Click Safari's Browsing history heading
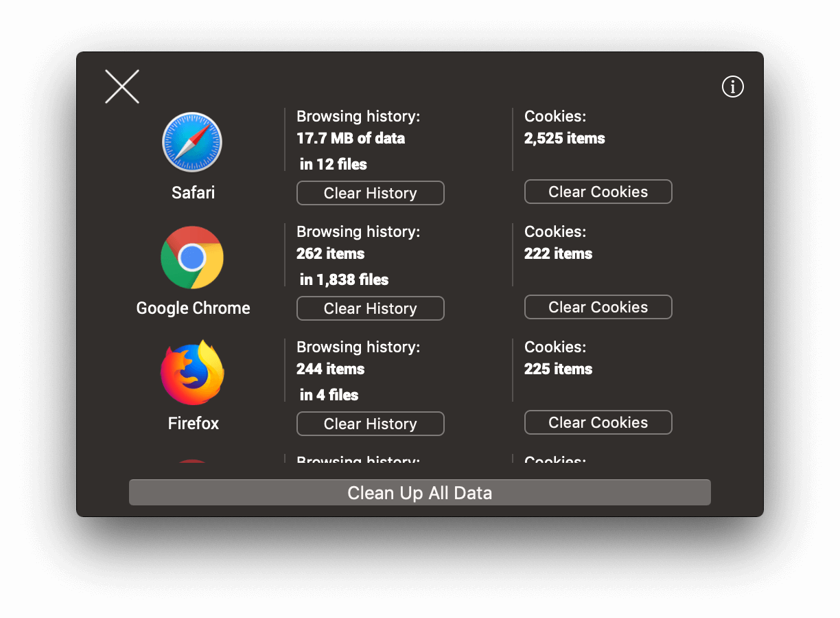 358,117
